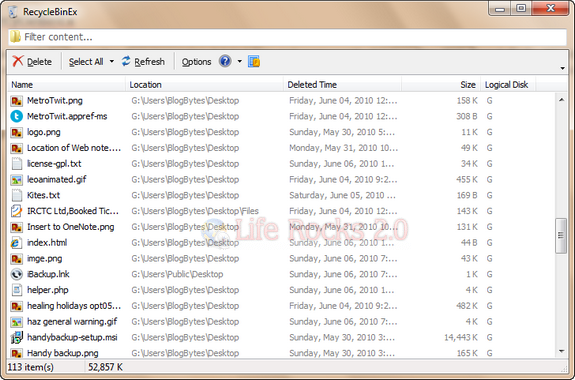
Task: Click the scrollbar down arrow
Action: click(561, 351)
